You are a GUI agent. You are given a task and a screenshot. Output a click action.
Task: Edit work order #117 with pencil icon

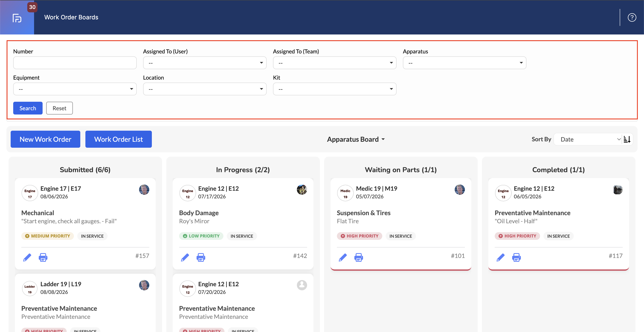(500, 257)
